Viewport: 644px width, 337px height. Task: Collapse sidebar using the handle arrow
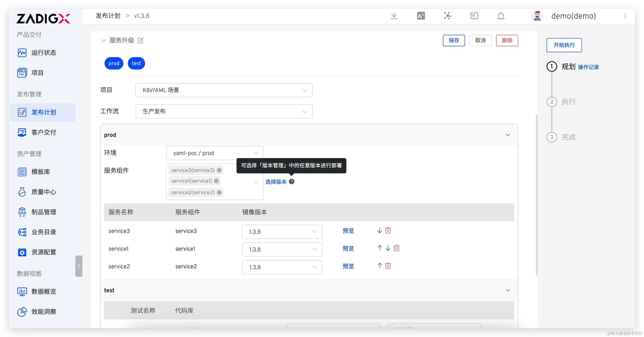point(79,266)
